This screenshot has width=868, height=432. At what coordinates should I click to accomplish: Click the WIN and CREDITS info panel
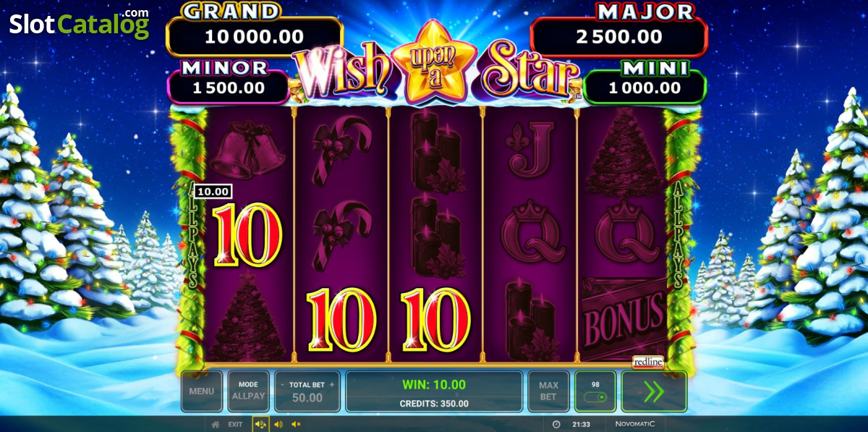coord(434,391)
